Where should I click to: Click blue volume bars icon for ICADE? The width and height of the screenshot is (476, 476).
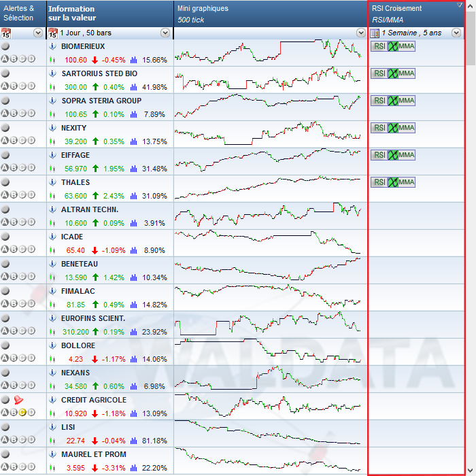(133, 250)
